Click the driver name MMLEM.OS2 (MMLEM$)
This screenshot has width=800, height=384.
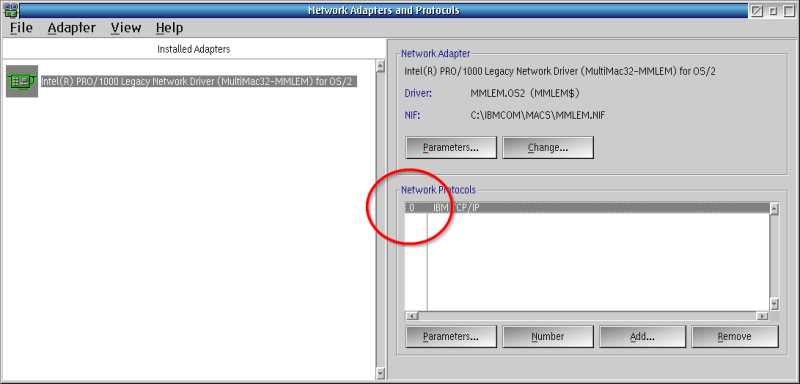[525, 94]
